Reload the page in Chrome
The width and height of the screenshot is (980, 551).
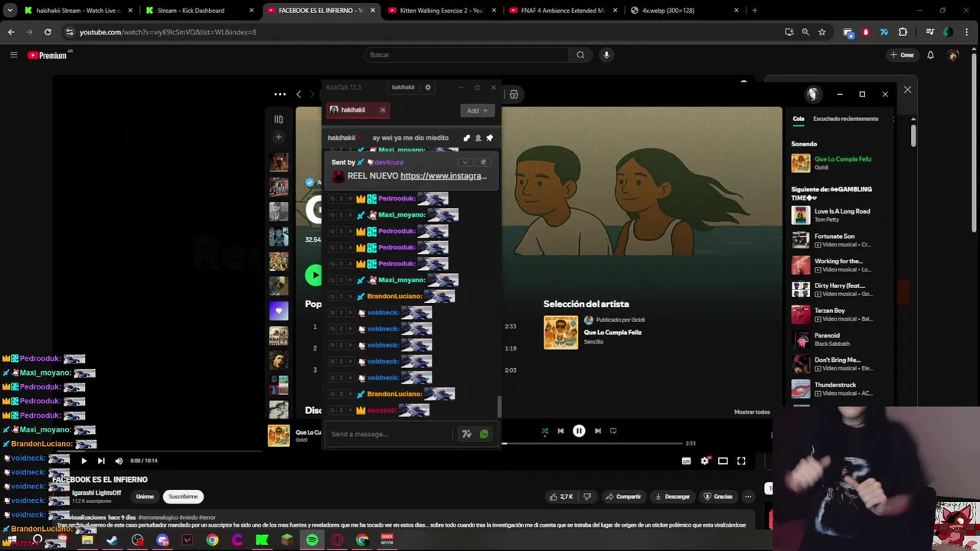(47, 32)
